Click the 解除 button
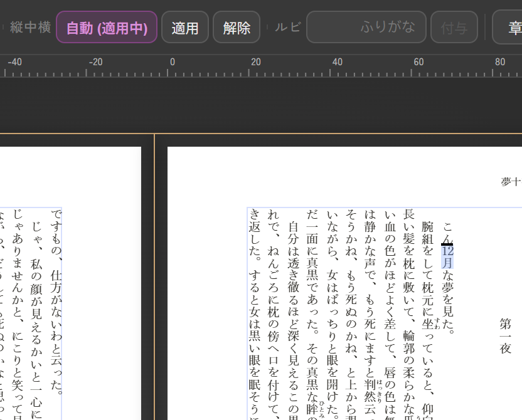522x420 pixels. coord(237,27)
